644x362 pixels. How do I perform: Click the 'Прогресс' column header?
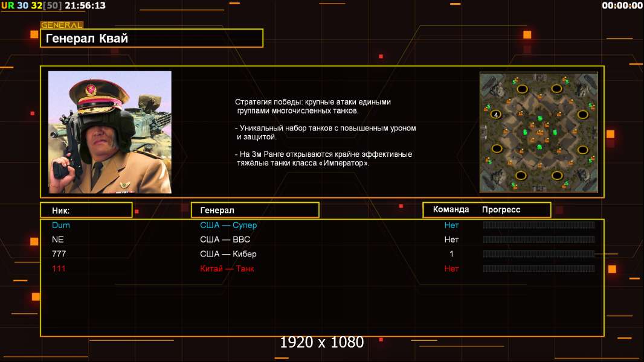pyautogui.click(x=501, y=210)
